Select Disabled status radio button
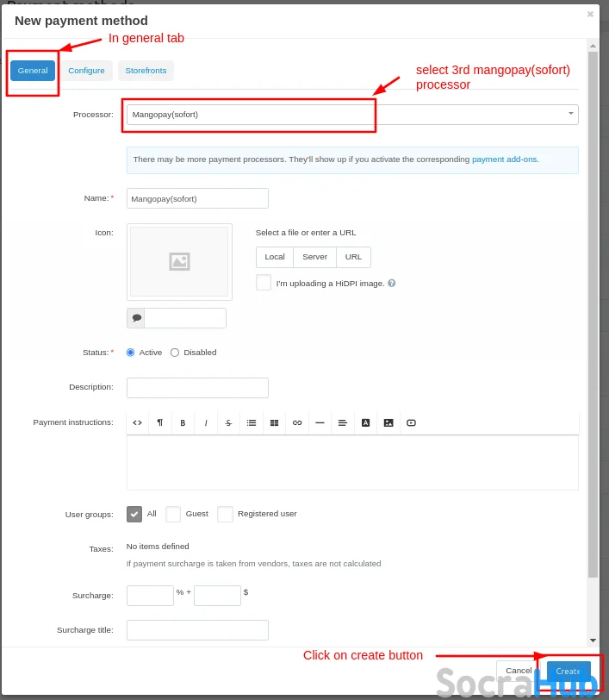The width and height of the screenshot is (609, 700). coord(175,353)
